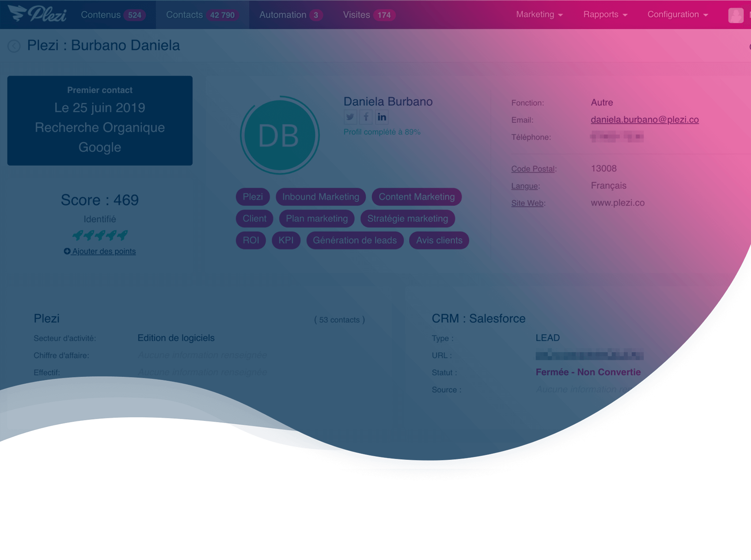
Task: Click the DB avatar circle
Action: 279,135
